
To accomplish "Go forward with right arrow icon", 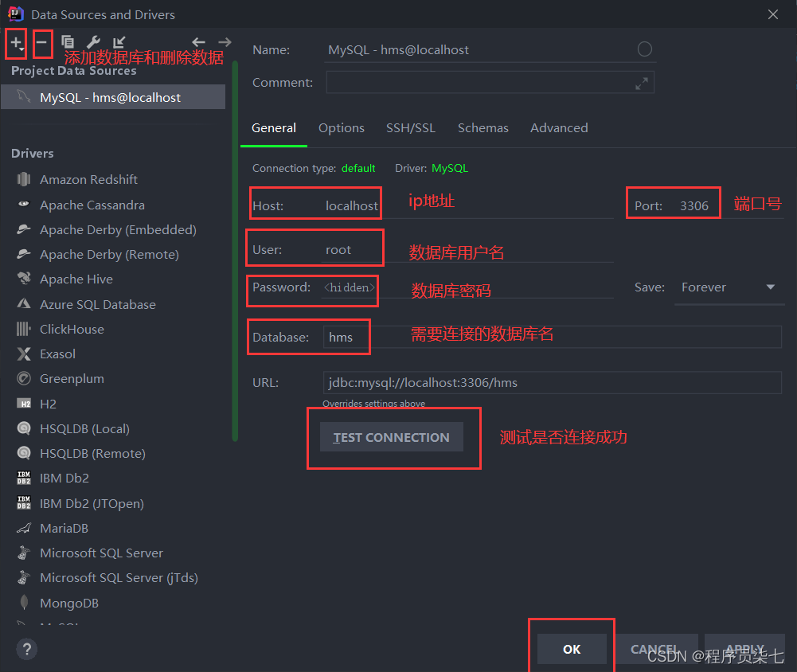I will point(225,42).
